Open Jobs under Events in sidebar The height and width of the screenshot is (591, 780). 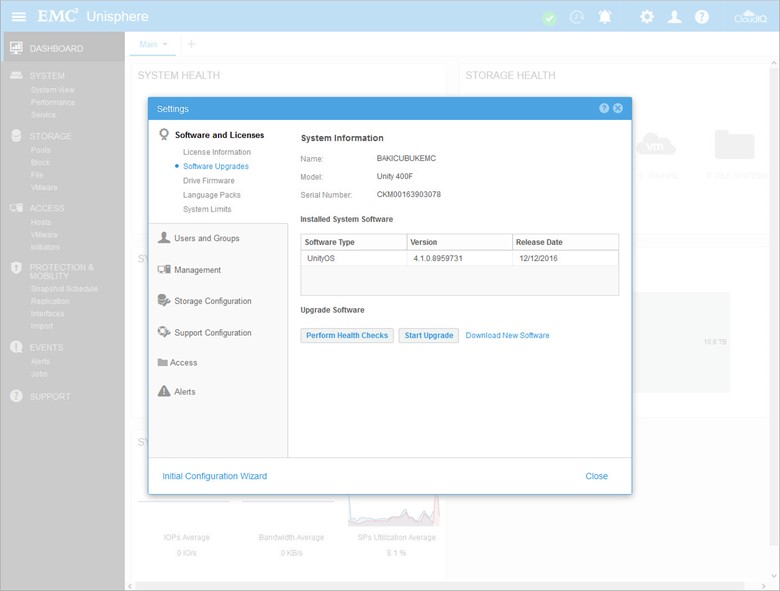(x=39, y=374)
